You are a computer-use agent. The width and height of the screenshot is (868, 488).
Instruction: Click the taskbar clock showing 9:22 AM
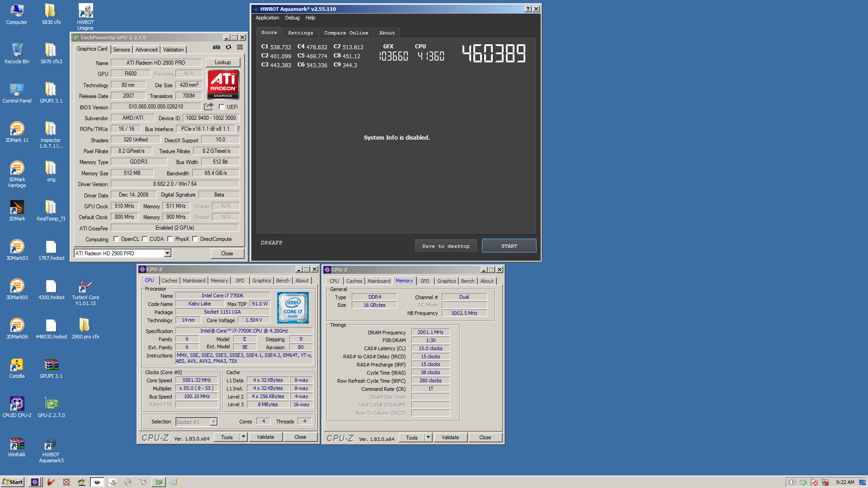pos(845,482)
